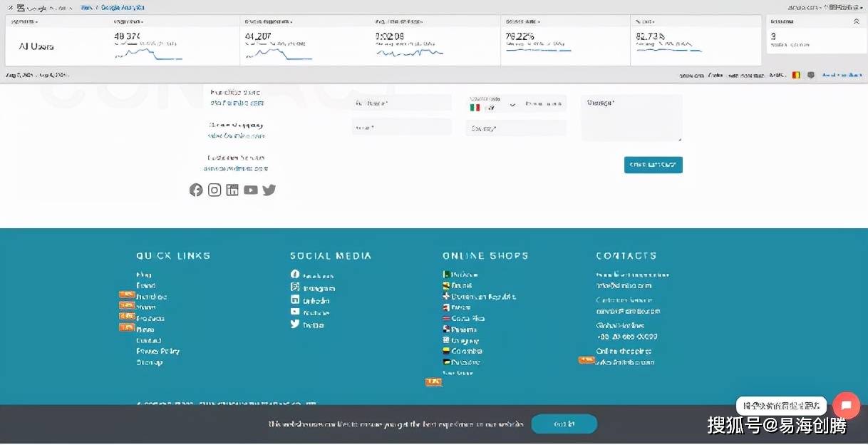Select the All Users segment in analytics
This screenshot has height=445, width=868.
[36, 46]
